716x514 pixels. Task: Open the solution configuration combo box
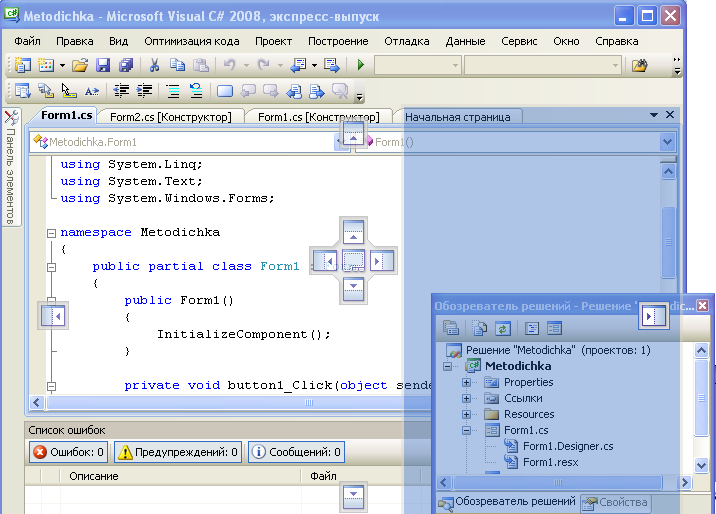417,65
